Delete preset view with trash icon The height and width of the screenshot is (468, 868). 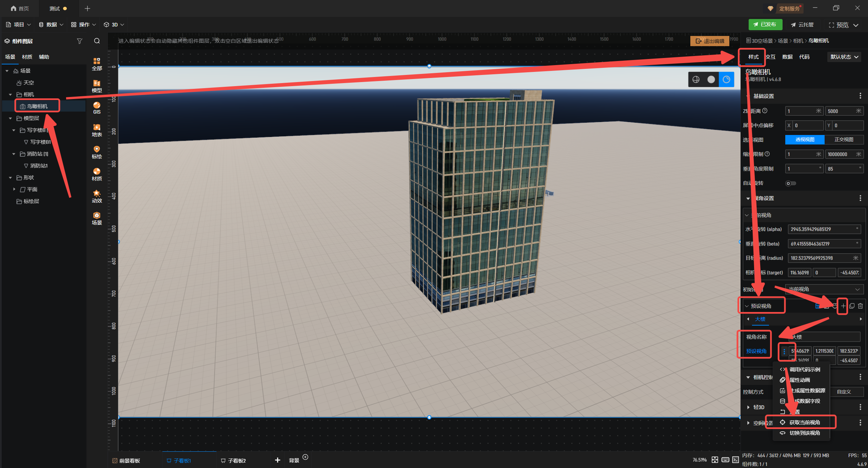coord(860,306)
